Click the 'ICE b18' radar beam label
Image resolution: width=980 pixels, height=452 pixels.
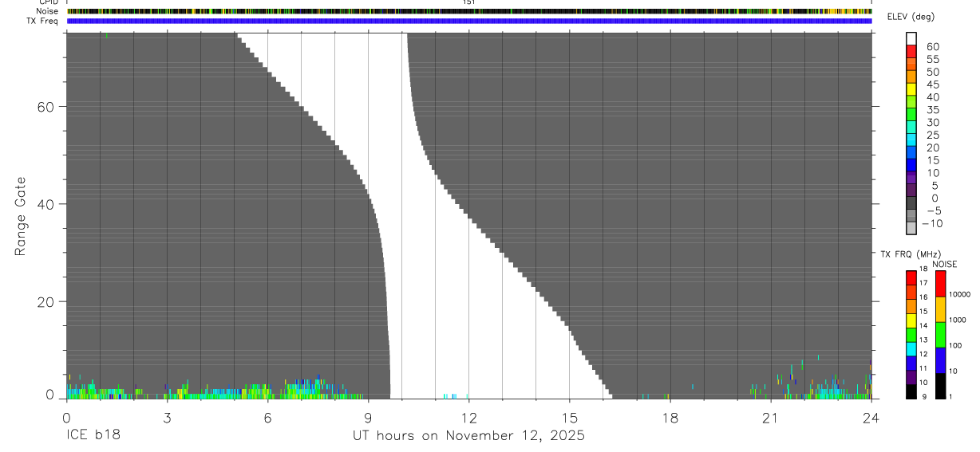point(93,436)
